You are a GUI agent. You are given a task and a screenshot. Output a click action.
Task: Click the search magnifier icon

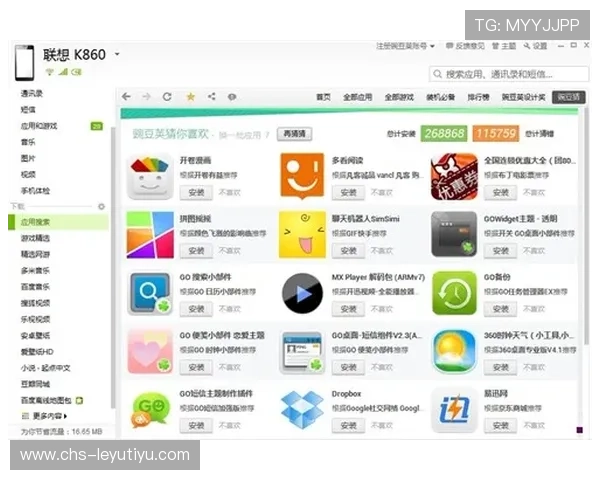click(437, 74)
